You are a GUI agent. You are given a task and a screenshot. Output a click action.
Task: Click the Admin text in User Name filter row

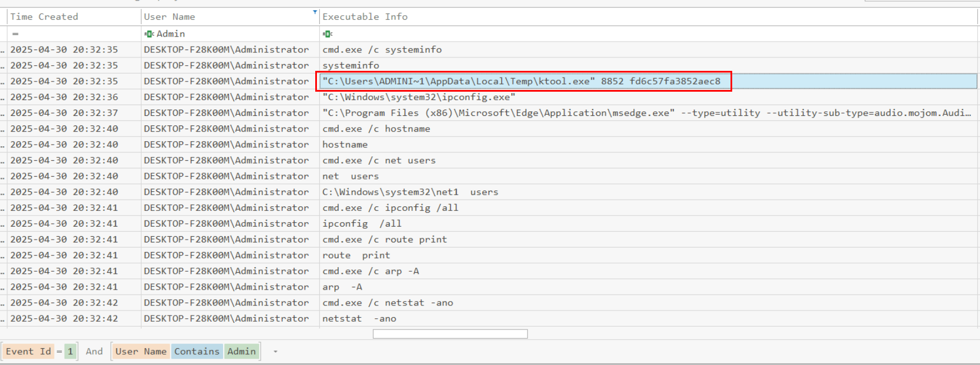tap(171, 34)
